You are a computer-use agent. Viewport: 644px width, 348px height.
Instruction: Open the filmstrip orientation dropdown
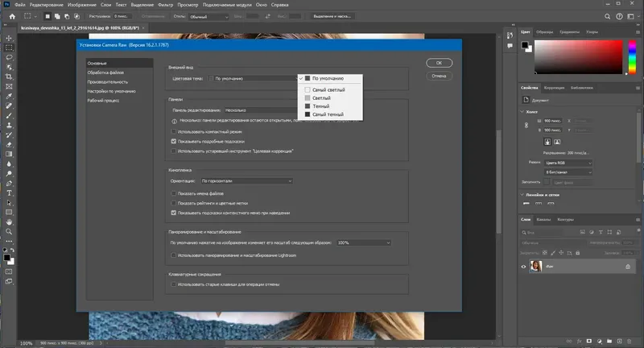pos(246,181)
